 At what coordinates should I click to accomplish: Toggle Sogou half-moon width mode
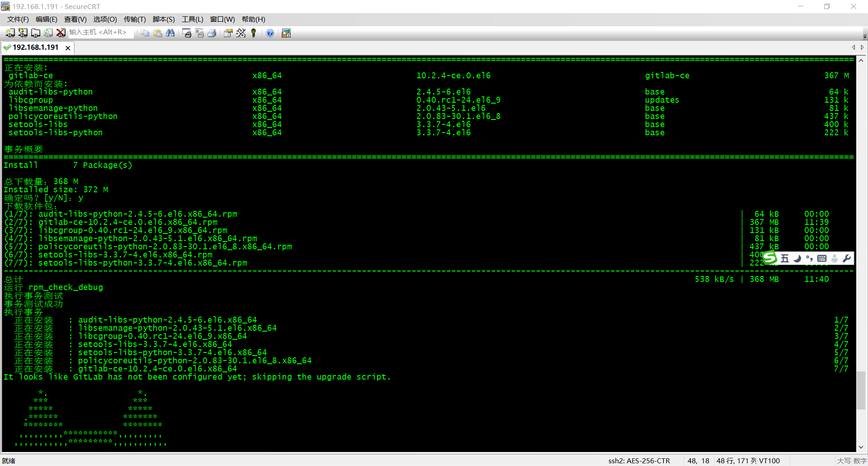797,258
